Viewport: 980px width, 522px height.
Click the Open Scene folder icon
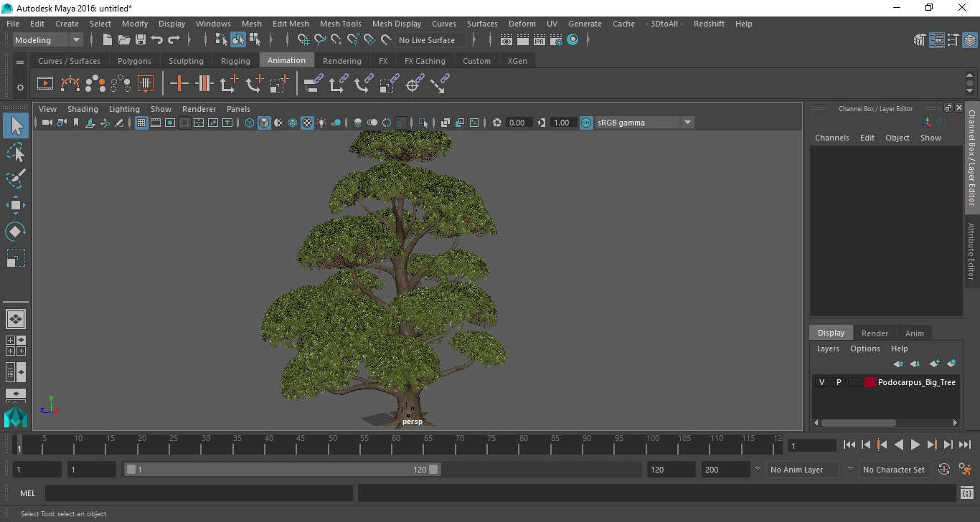124,40
